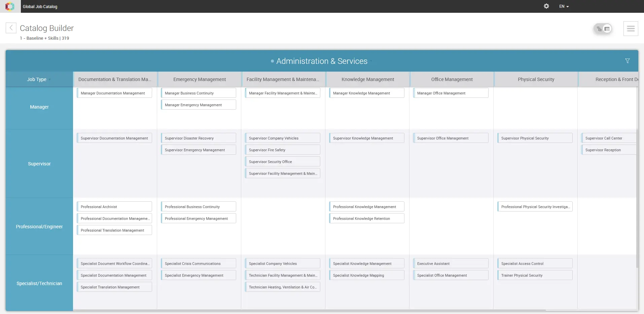This screenshot has height=314, width=644.
Task: Open the Job Type column header menu
Action: point(37,79)
